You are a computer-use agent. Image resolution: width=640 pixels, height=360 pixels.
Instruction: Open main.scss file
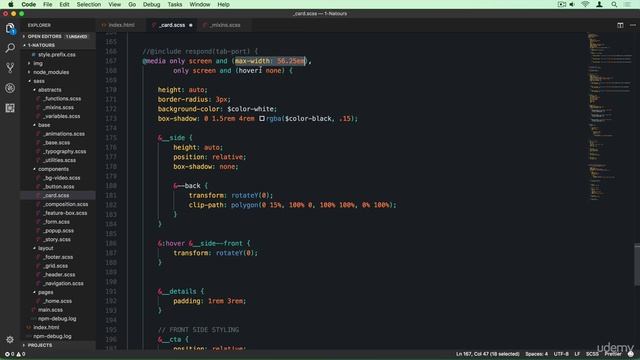coord(50,310)
